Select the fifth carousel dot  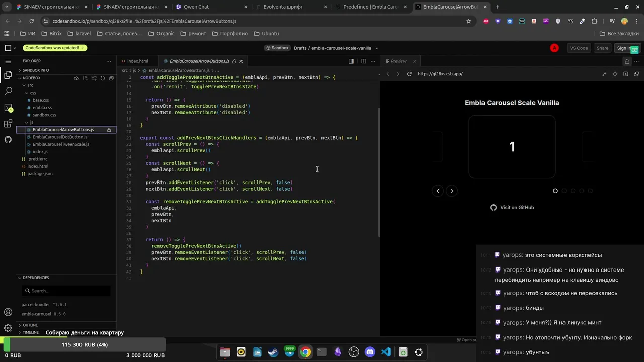(x=590, y=191)
